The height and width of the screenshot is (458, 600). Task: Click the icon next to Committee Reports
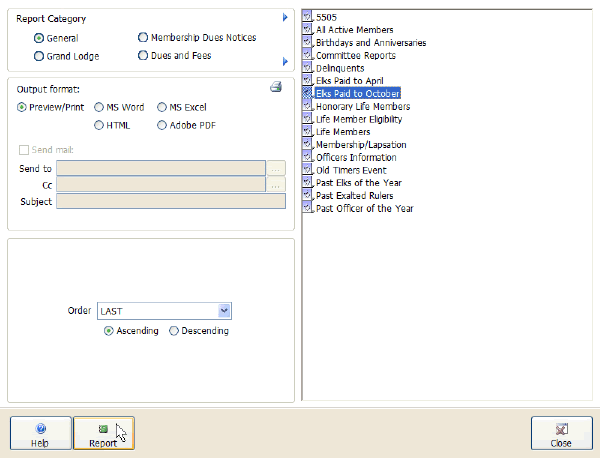point(308,56)
